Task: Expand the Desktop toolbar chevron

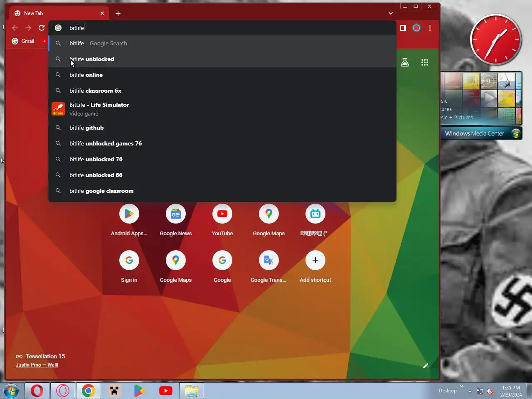Action: coord(461,387)
